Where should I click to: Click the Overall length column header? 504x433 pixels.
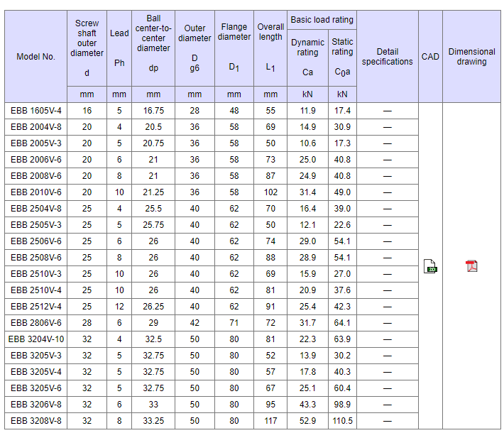tap(270, 47)
